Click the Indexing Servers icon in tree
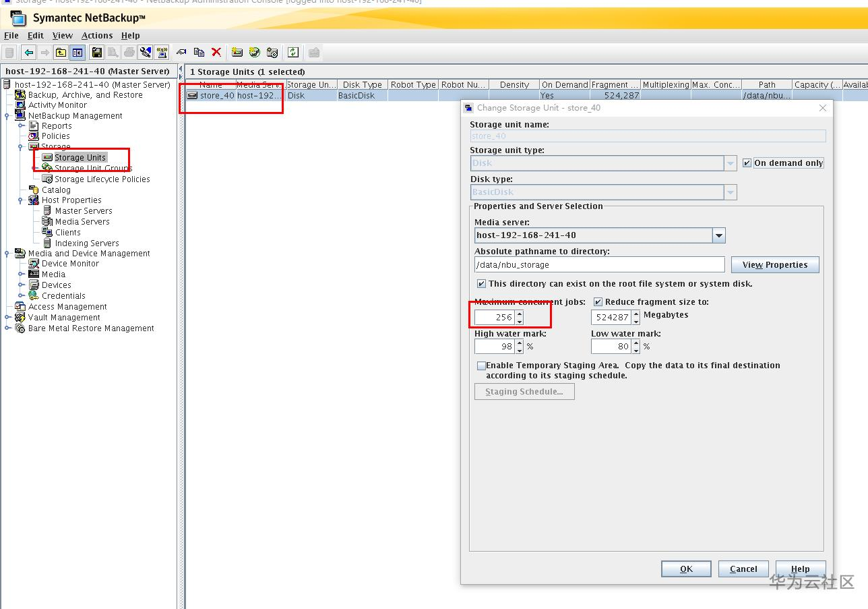 tap(47, 243)
